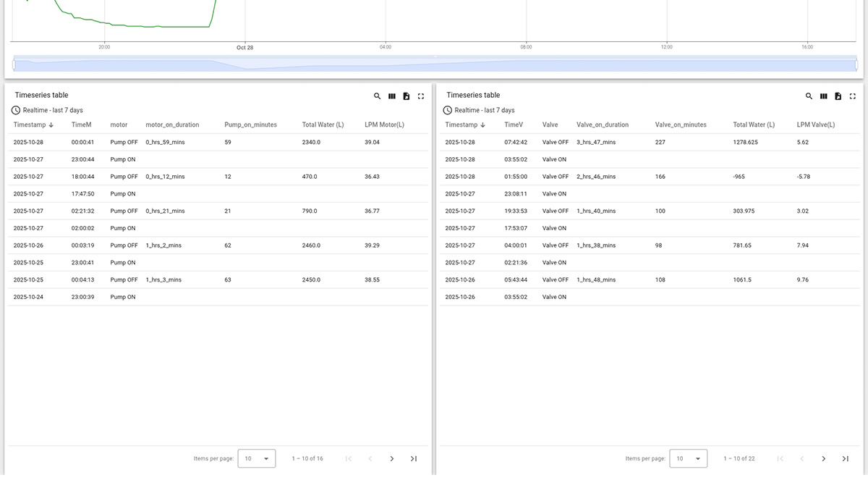
Task: Sort valve table by Total Water column
Action: point(754,125)
